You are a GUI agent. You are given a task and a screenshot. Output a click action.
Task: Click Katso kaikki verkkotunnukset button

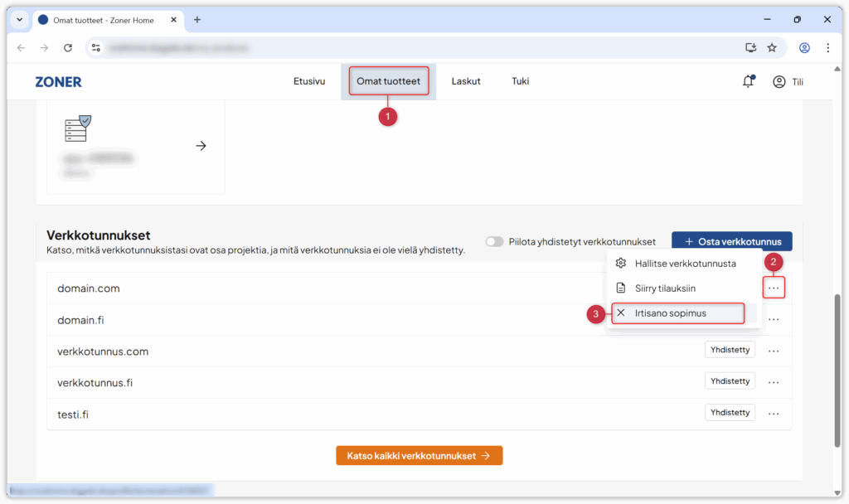coord(419,456)
